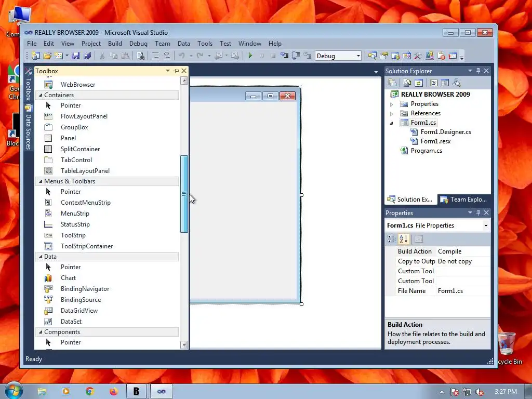This screenshot has height=399, width=532.
Task: Collapse the Components toolbox group
Action: point(41,332)
